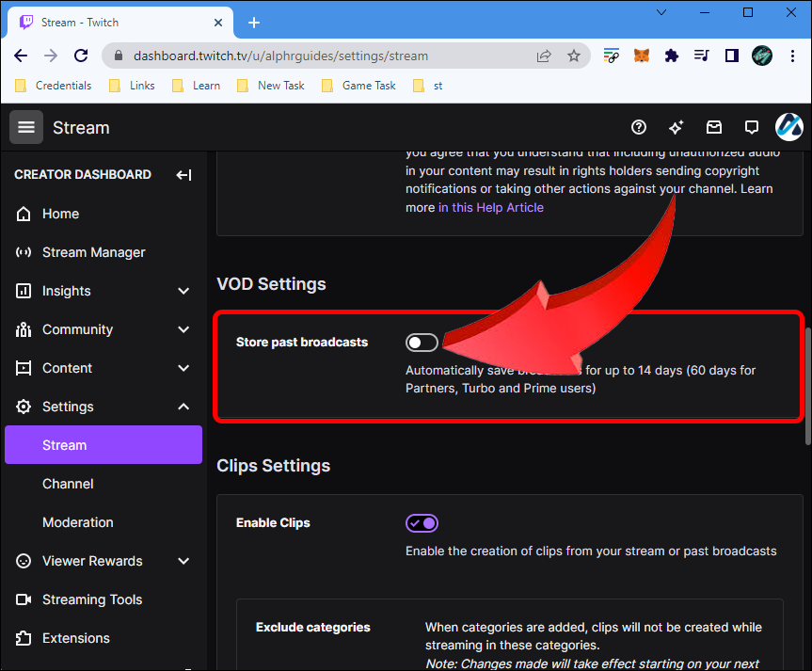Screen dimensions: 812x671
Task: Open the whispers chat bubble icon
Action: coord(752,127)
